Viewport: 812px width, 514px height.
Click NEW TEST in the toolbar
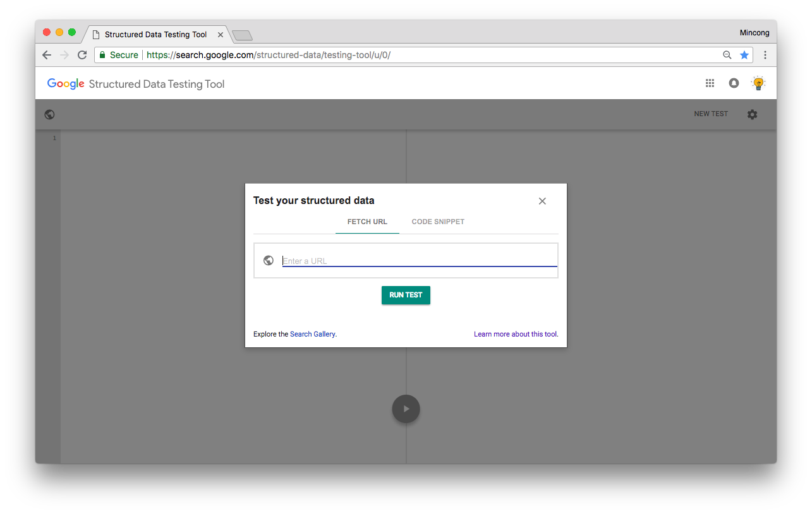coord(711,114)
